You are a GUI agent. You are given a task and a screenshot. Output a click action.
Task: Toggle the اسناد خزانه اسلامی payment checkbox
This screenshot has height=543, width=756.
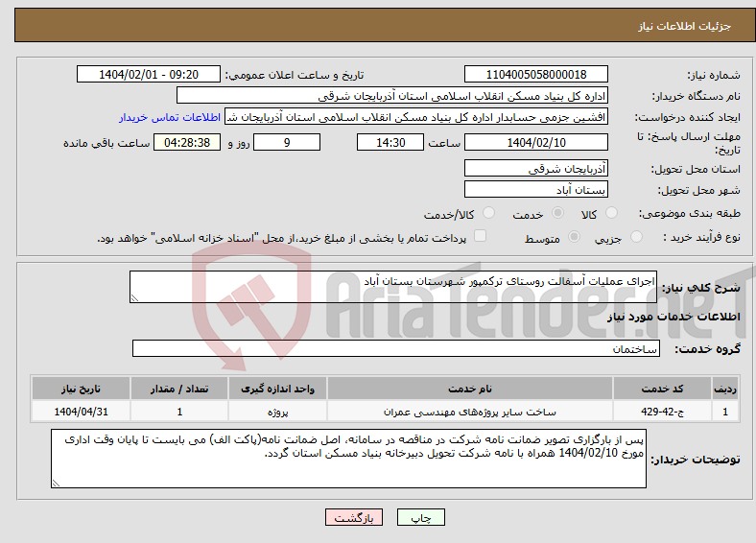click(x=481, y=235)
